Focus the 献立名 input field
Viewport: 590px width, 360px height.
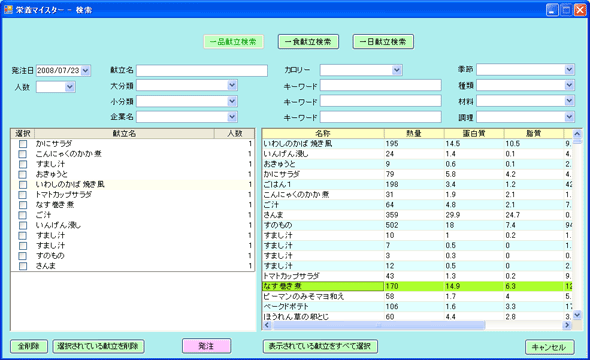(x=202, y=70)
